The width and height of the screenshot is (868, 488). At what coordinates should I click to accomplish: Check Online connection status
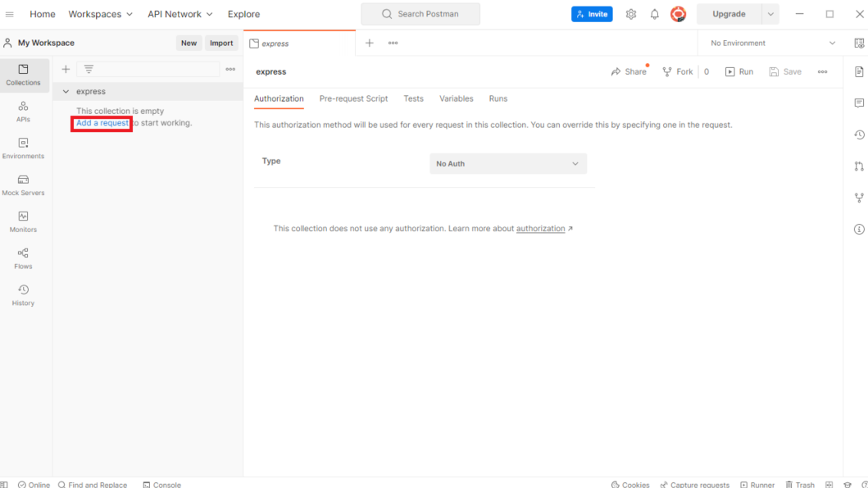(34, 484)
